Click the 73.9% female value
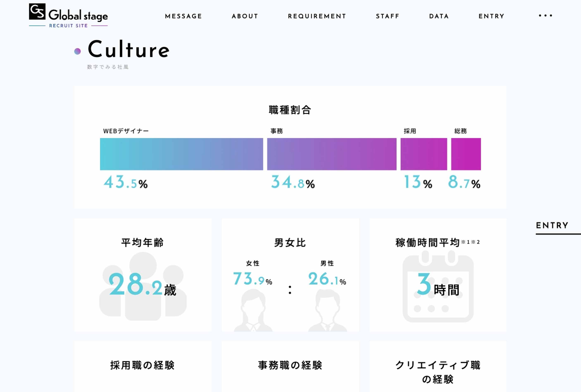Viewport: 581px width, 392px height. [x=253, y=279]
